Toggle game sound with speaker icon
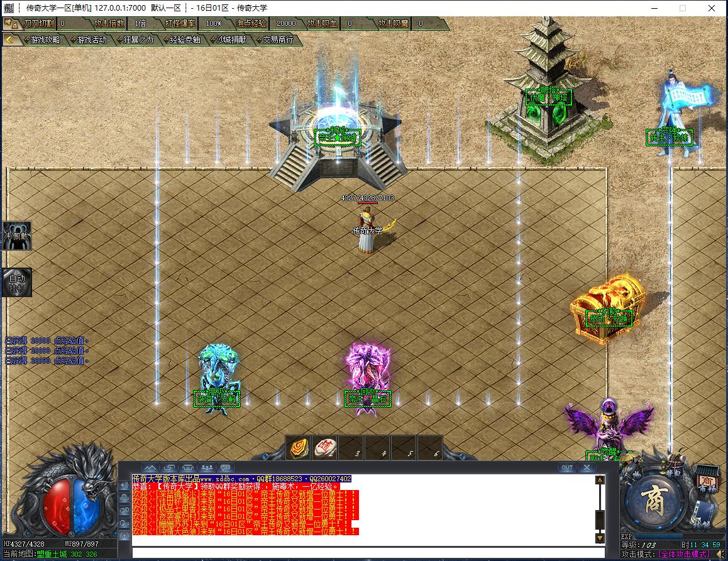Viewport: 728px width, 561px height. click(720, 554)
